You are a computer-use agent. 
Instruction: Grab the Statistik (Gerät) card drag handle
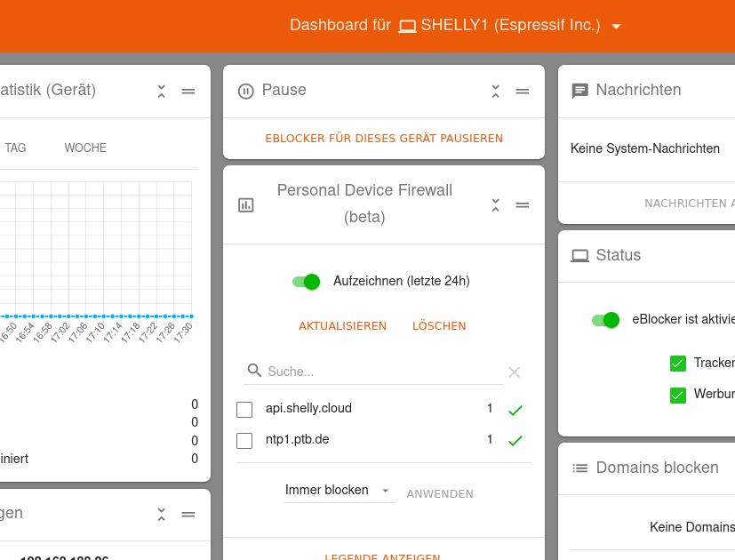[188, 91]
